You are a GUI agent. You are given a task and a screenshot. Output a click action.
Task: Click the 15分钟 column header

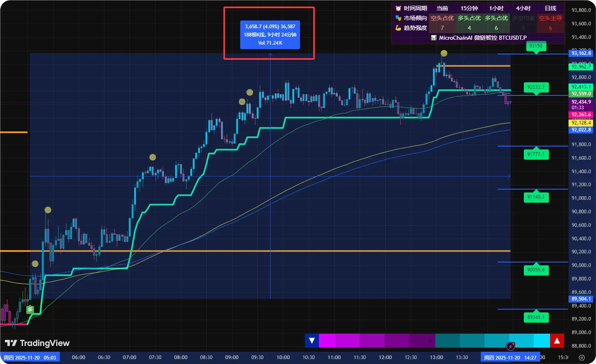pyautogui.click(x=469, y=8)
